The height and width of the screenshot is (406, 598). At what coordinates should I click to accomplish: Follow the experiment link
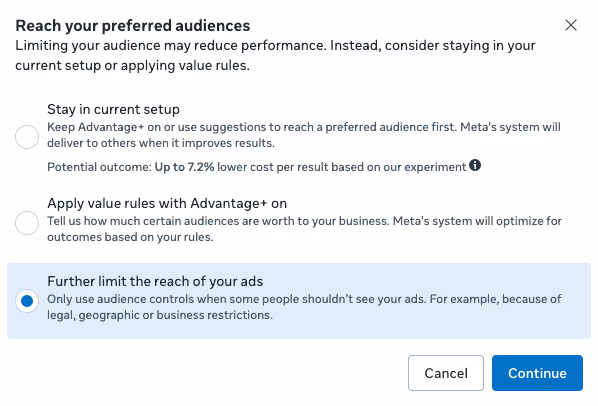tap(435, 167)
